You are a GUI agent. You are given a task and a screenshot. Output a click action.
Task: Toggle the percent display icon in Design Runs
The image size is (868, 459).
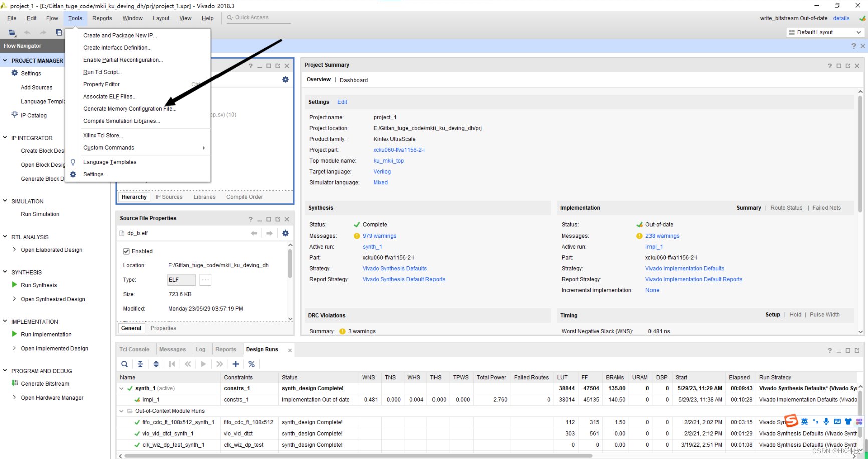coord(252,364)
